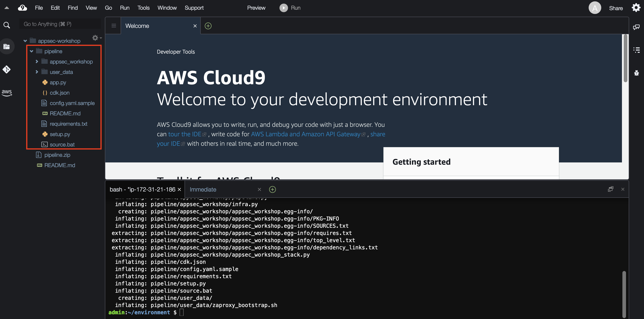Image resolution: width=644 pixels, height=319 pixels.
Task: Click the Cloud9 logo icon
Action: coord(22,8)
